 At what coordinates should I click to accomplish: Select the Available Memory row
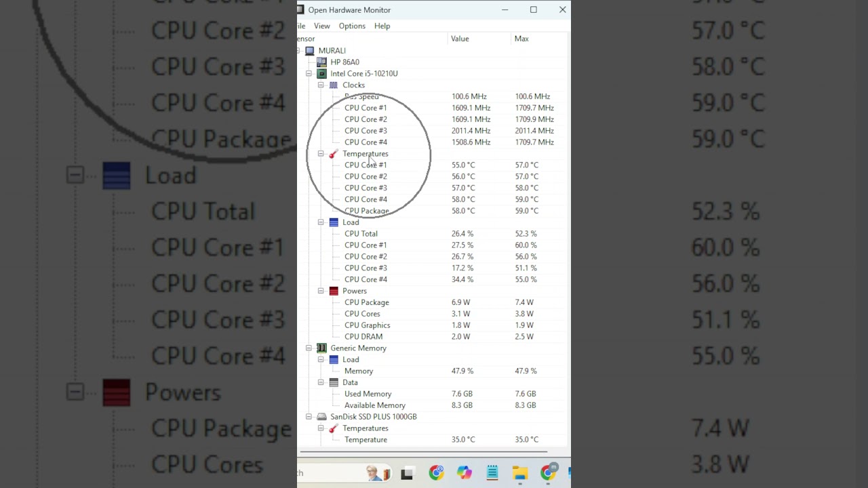[431, 405]
